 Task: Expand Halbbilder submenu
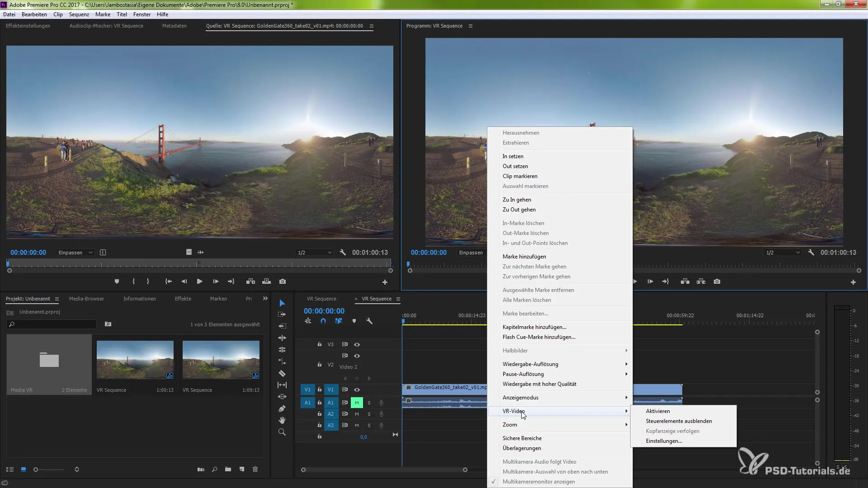[x=560, y=351]
